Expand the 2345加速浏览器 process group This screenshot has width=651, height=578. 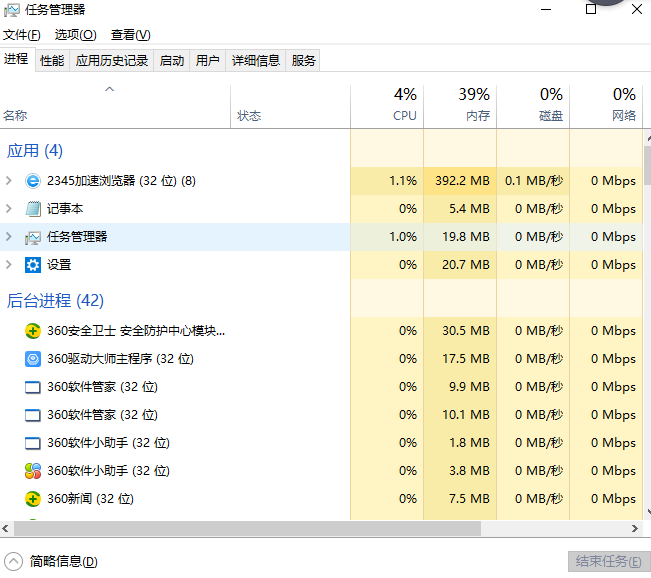(x=9, y=181)
